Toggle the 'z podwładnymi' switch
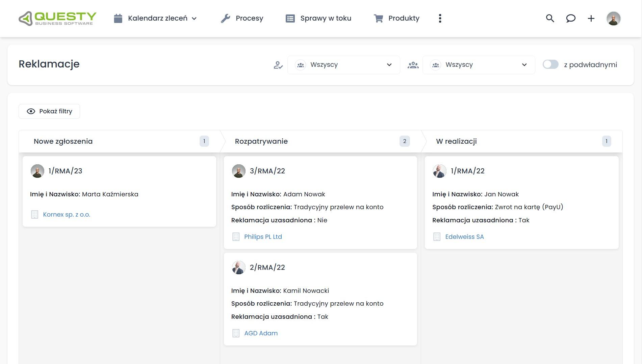This screenshot has height=364, width=642. (550, 64)
